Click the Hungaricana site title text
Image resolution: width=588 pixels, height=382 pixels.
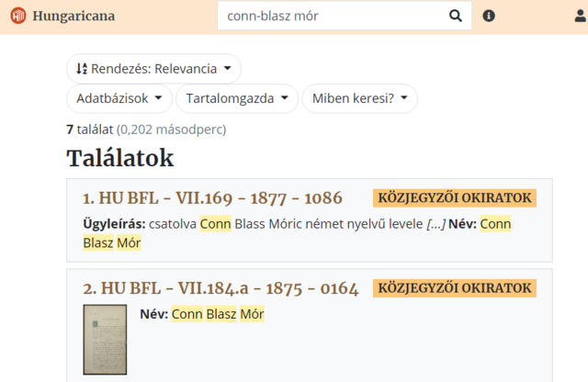pyautogui.click(x=73, y=16)
